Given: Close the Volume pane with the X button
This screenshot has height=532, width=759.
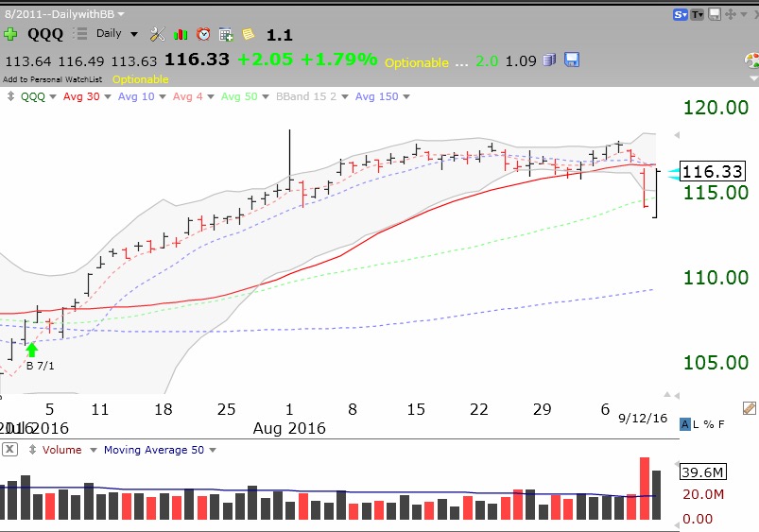Looking at the screenshot, I should coord(9,449).
